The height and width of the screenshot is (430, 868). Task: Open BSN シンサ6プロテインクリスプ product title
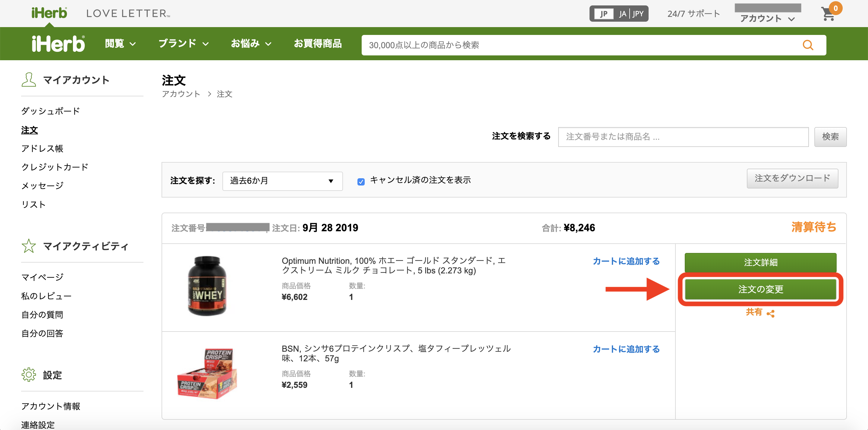(x=396, y=353)
